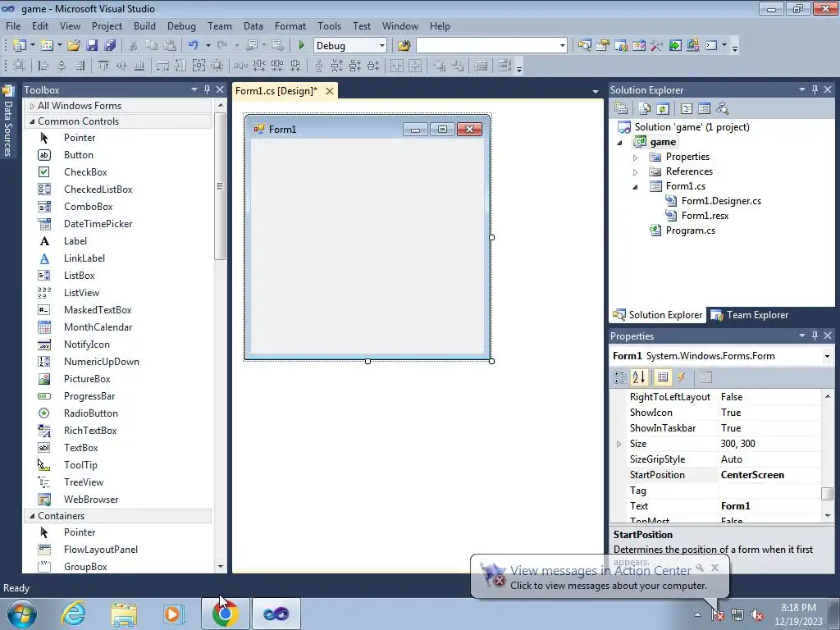
Task: Open the Properties Window toolbar icon
Action: tap(603, 46)
